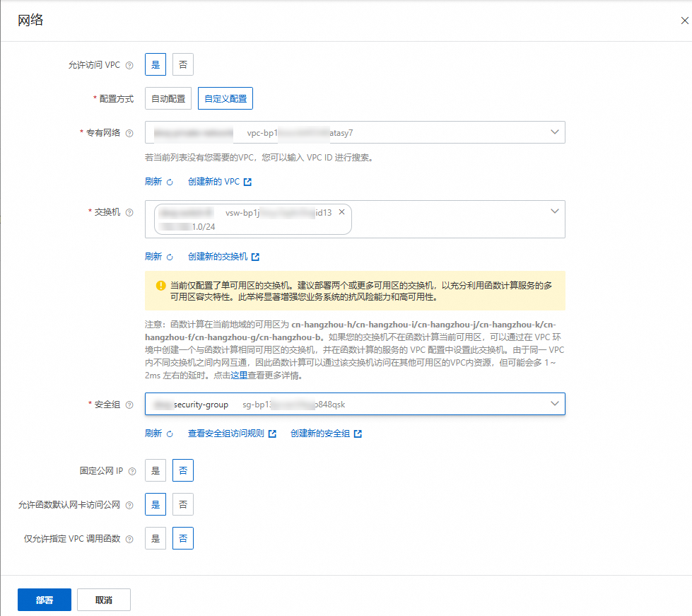
Task: Click help icon beside 安全组 label
Action: 129,405
